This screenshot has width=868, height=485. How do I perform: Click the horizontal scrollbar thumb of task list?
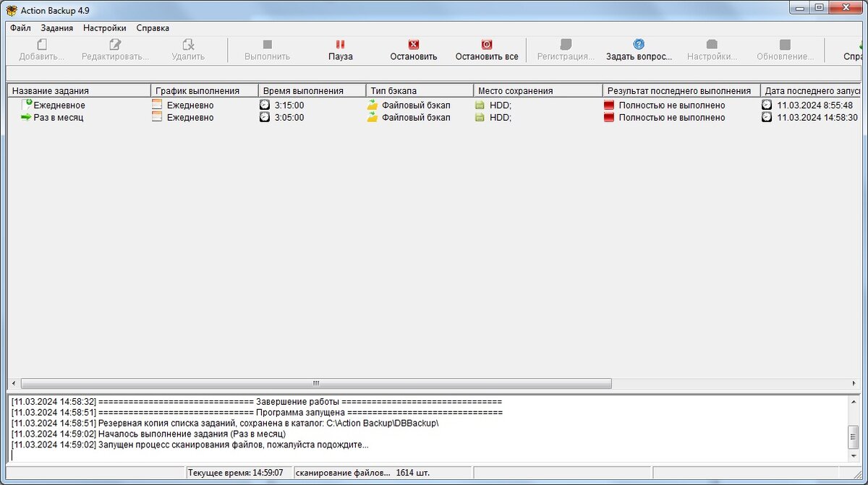tap(316, 384)
